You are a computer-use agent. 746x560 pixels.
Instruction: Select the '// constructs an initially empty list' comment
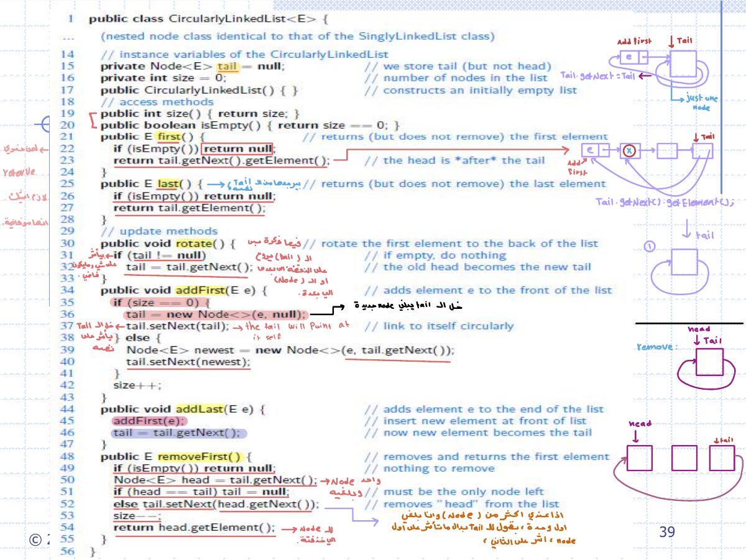[x=471, y=90]
